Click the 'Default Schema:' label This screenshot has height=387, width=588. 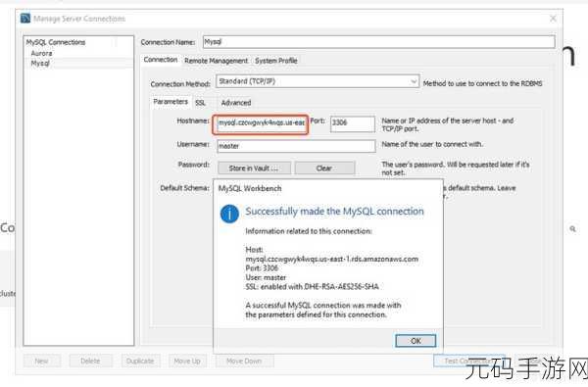[x=184, y=188]
